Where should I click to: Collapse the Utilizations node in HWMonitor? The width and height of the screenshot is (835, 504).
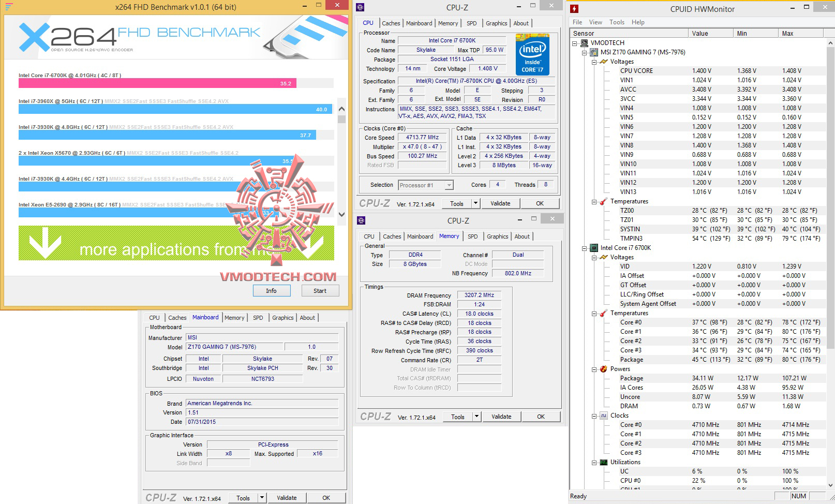(594, 462)
